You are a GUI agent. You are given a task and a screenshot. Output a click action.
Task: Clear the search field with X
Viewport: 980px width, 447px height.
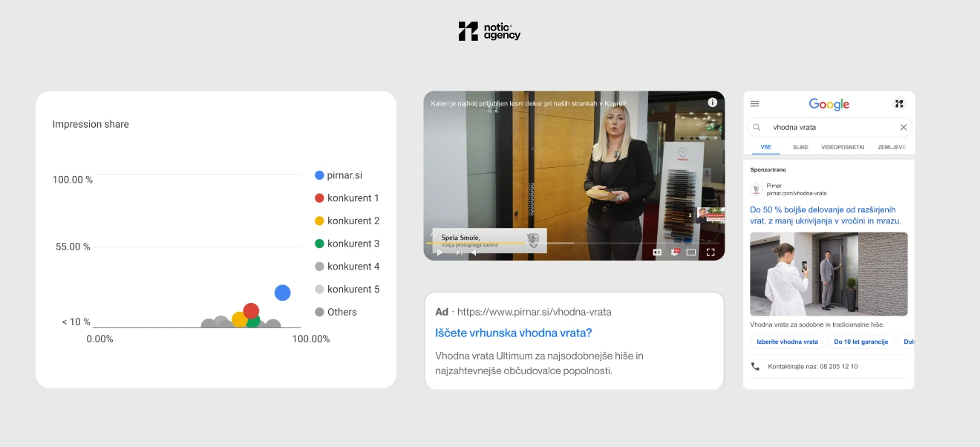coord(904,127)
